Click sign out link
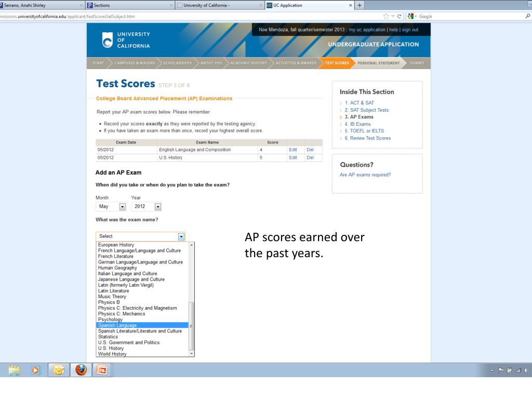Image resolution: width=532 pixels, height=399 pixels. point(410,30)
